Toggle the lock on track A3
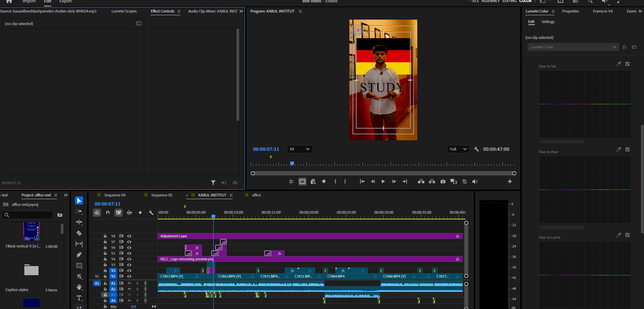 105,295
